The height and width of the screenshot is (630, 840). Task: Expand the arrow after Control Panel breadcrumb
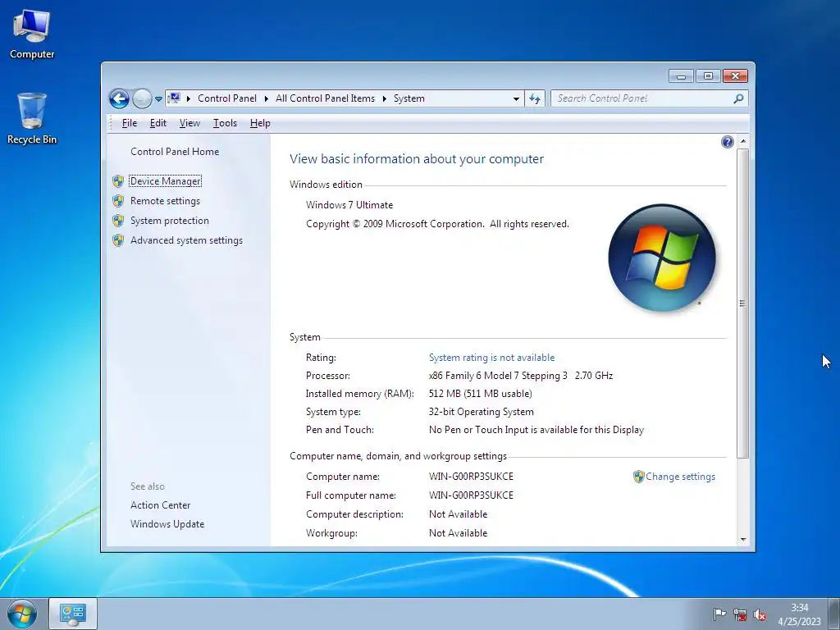[267, 98]
